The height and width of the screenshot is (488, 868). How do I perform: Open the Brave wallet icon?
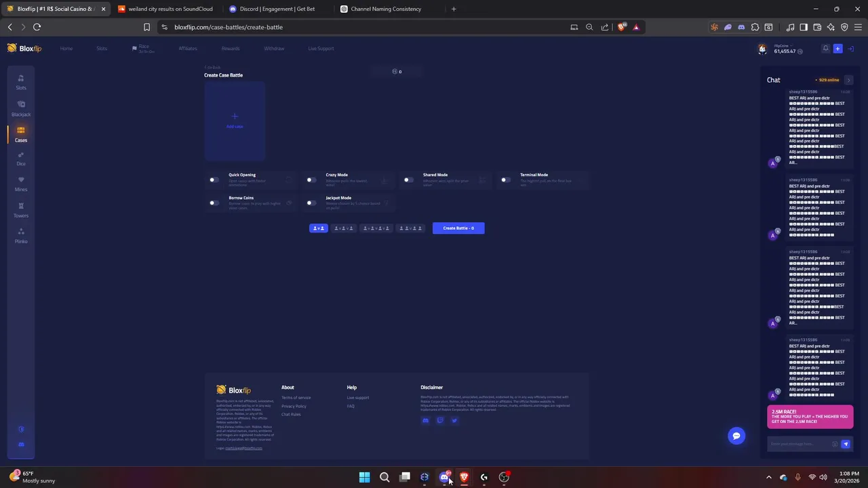click(817, 27)
